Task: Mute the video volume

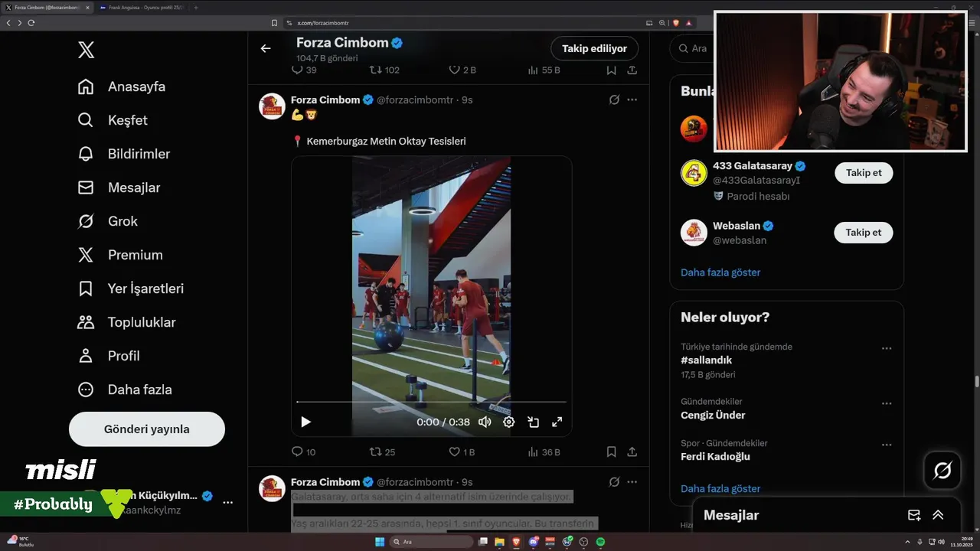Action: pyautogui.click(x=485, y=422)
